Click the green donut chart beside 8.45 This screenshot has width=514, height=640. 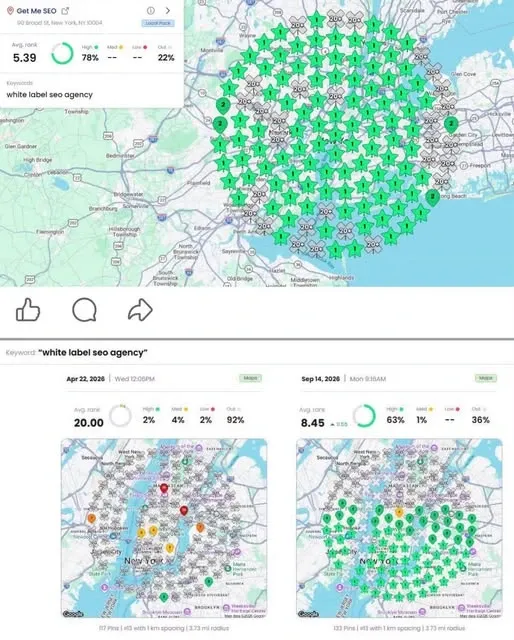pyautogui.click(x=364, y=416)
